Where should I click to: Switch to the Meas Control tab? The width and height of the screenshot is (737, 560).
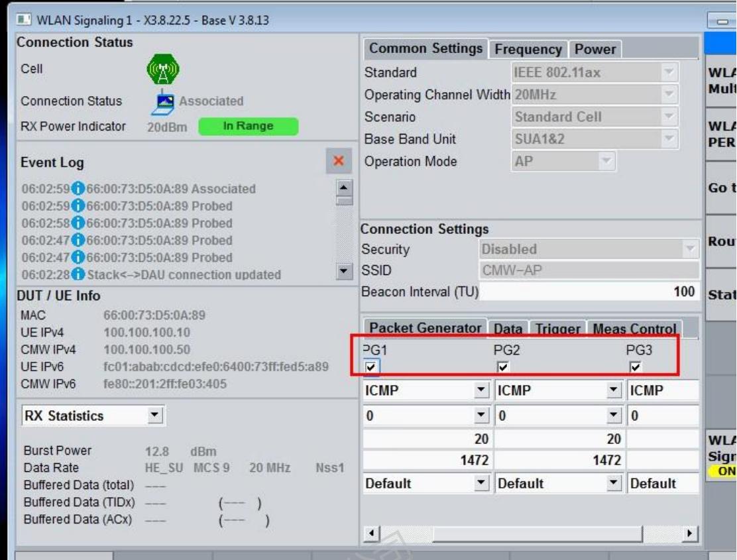click(x=634, y=329)
